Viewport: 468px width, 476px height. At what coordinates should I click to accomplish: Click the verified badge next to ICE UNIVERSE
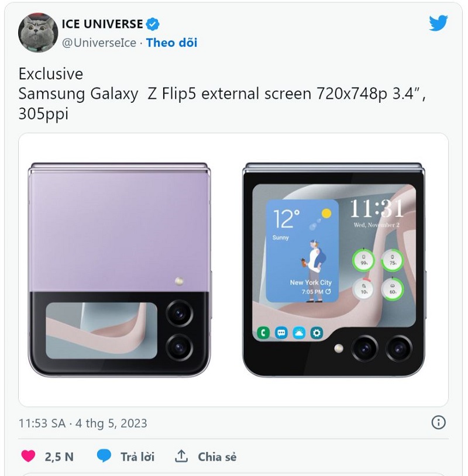tap(153, 25)
